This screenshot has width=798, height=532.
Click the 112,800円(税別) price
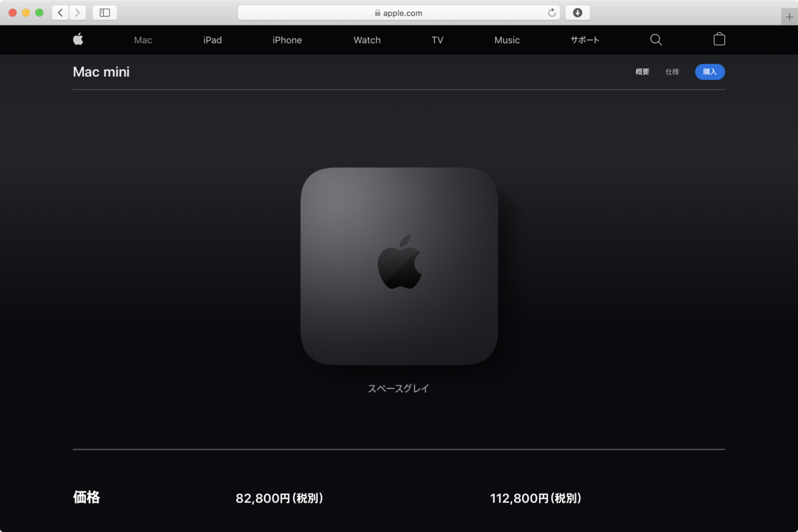point(535,498)
